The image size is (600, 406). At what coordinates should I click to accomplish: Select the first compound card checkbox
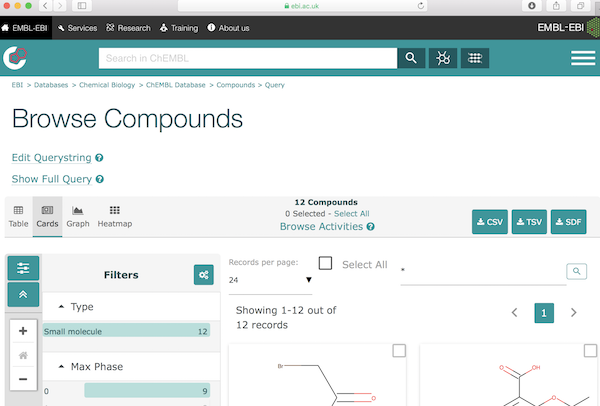click(399, 351)
